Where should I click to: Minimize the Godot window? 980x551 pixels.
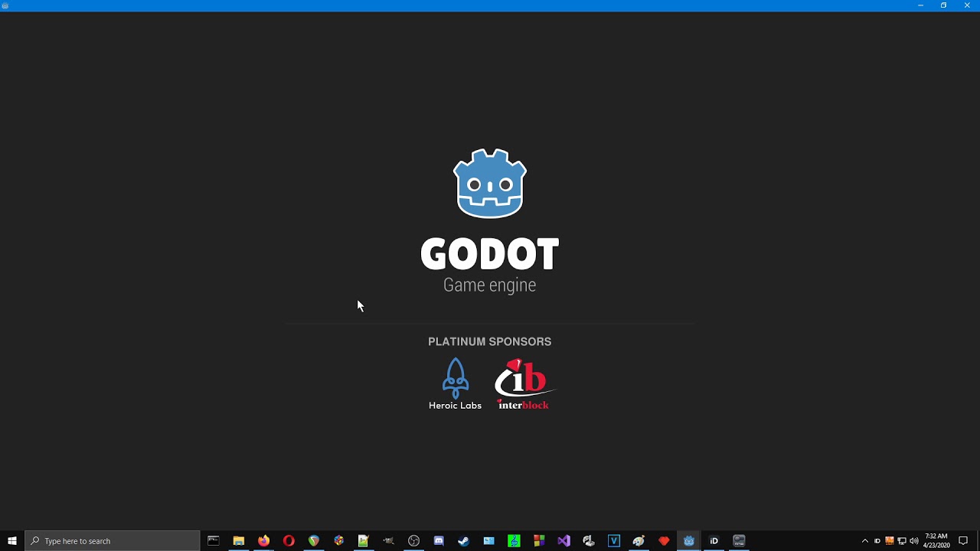click(920, 5)
